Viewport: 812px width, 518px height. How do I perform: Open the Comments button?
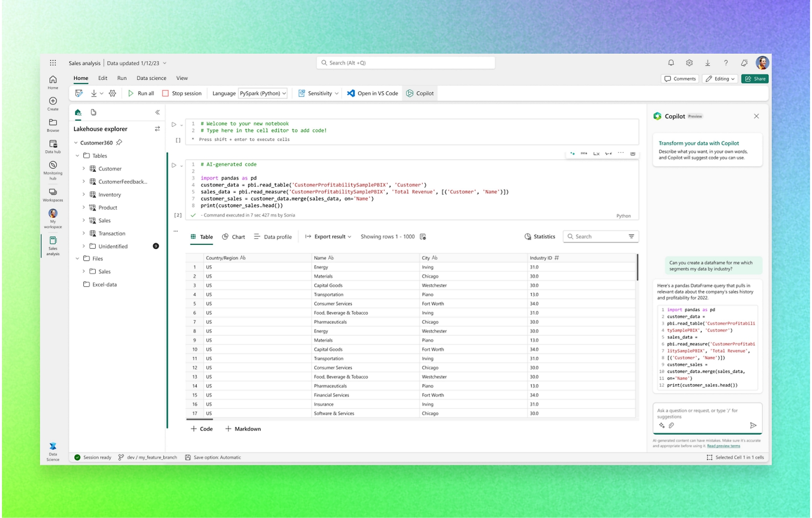click(x=680, y=79)
